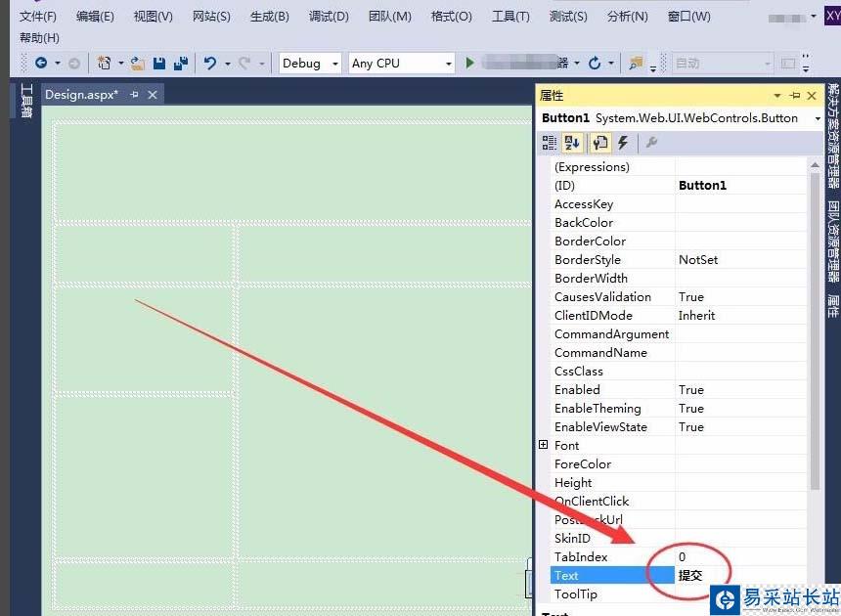
Task: Click the Open File folder icon
Action: click(138, 63)
